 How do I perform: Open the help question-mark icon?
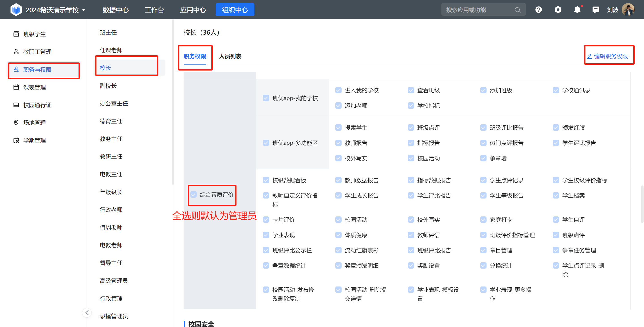pyautogui.click(x=538, y=10)
